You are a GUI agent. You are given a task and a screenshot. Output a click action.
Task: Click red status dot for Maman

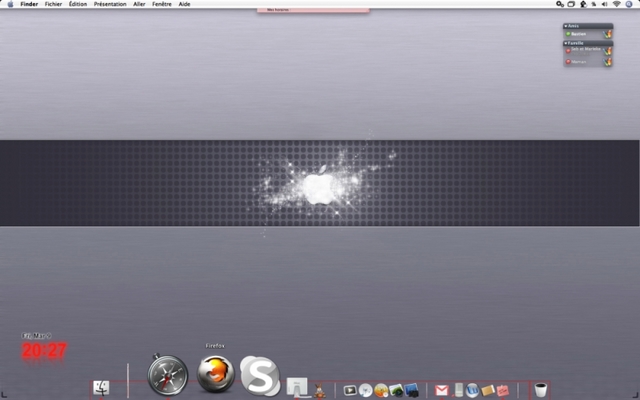(568, 62)
